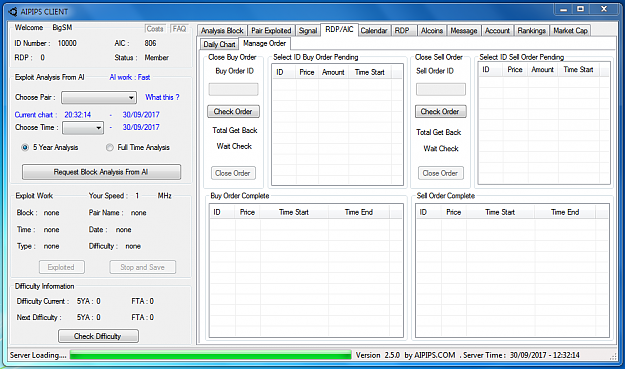Click Price column header in Sell Order Pending

point(515,69)
